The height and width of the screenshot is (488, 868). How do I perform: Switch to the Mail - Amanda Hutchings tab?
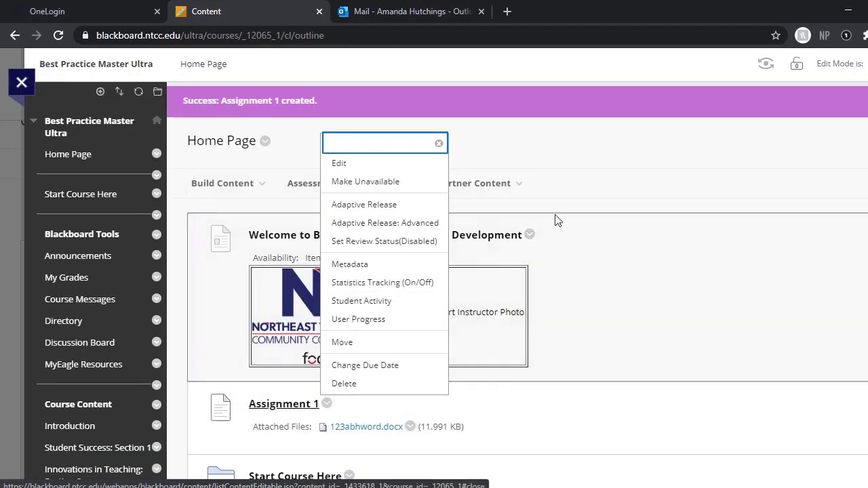[x=413, y=12]
